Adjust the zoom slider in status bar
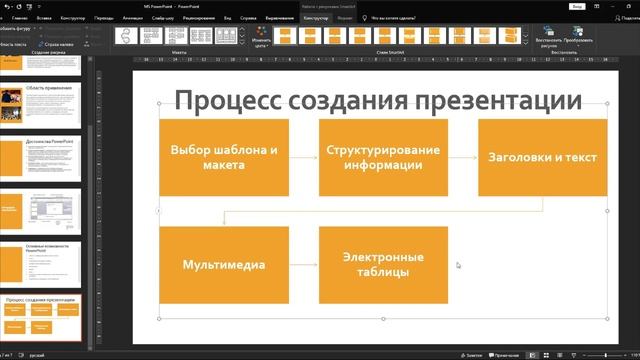 (x=605, y=356)
